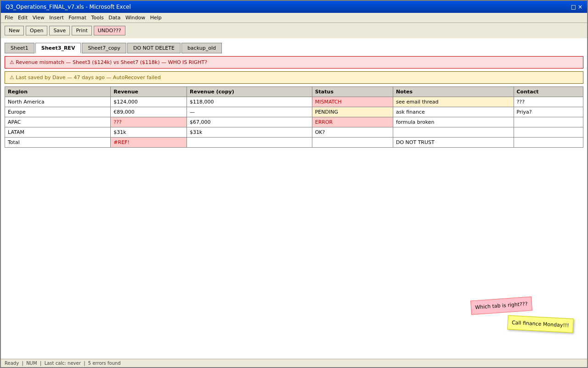
Task: Select the North America cell
Action: (58, 102)
